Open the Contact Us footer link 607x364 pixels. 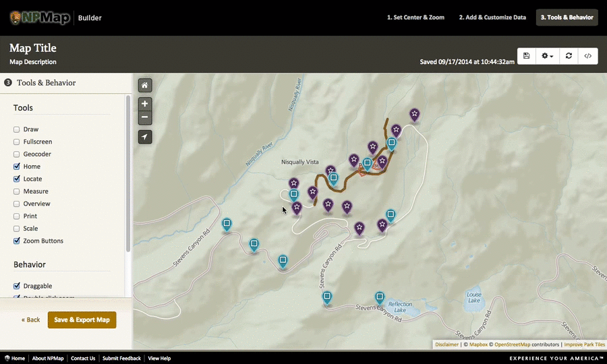point(83,358)
